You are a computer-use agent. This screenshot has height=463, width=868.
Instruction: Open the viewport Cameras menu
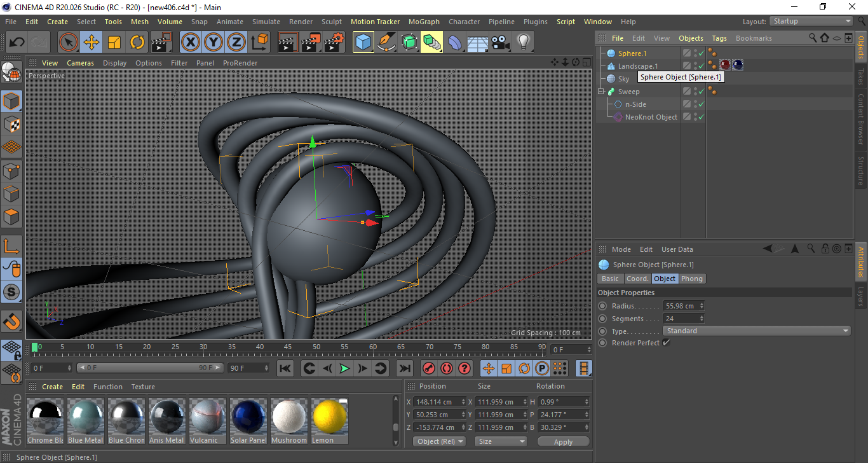pyautogui.click(x=80, y=63)
